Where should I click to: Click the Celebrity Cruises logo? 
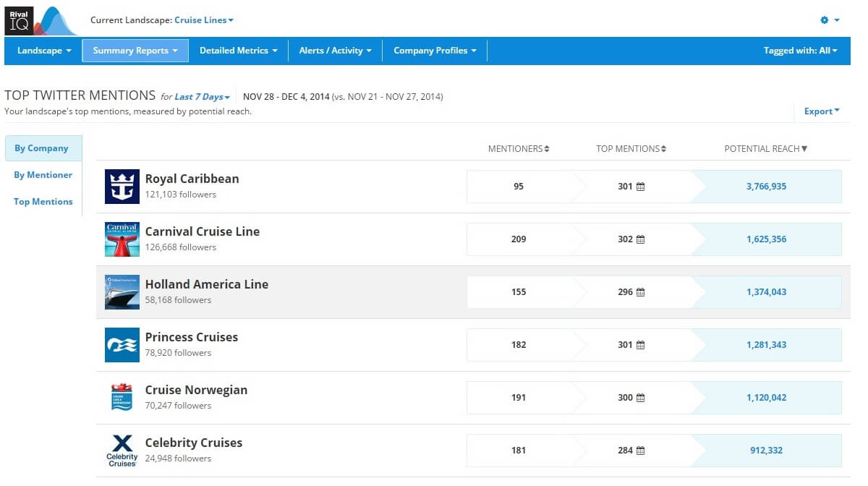(122, 451)
